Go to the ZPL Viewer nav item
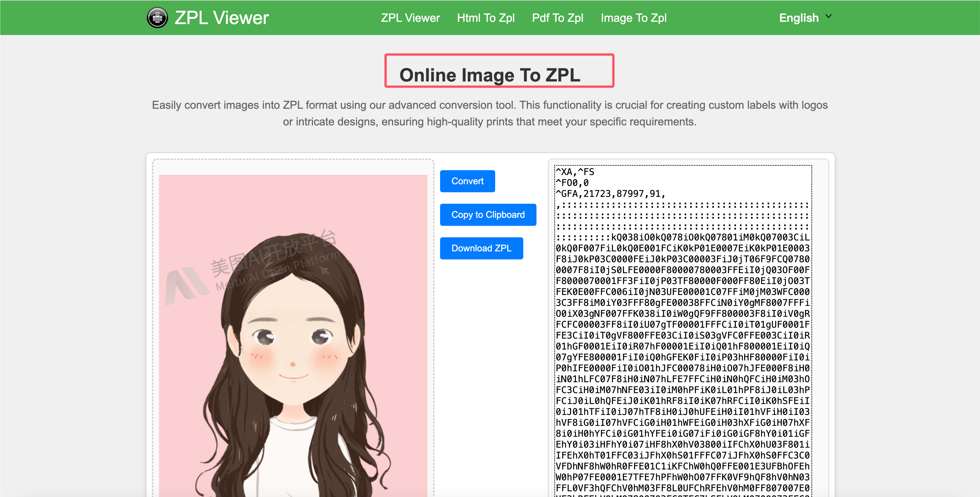Screen dimensions: 980x497 point(410,18)
